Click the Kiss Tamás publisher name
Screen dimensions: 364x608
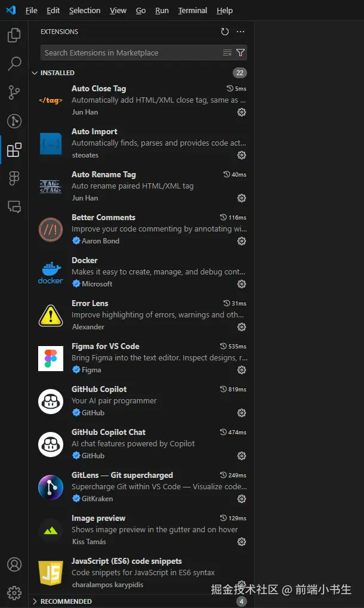click(x=89, y=542)
